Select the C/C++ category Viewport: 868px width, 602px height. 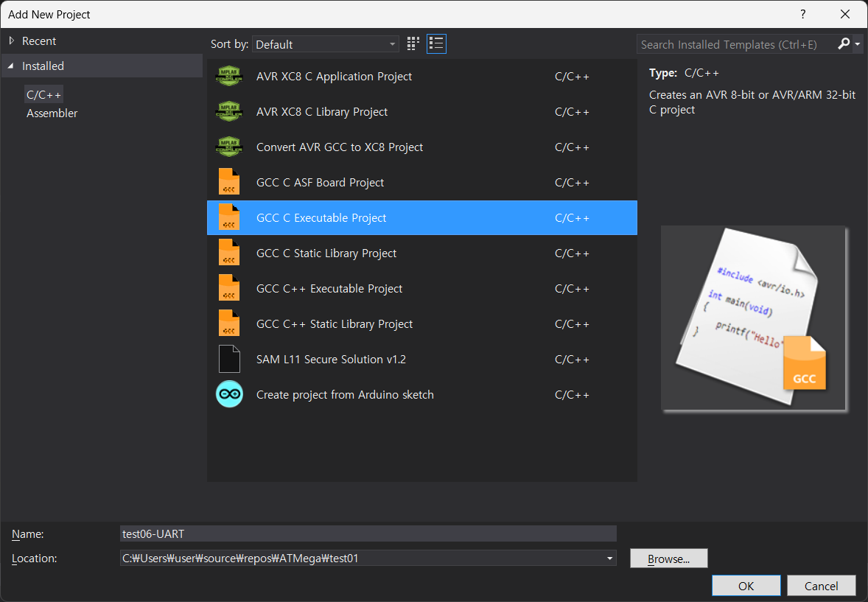43,95
